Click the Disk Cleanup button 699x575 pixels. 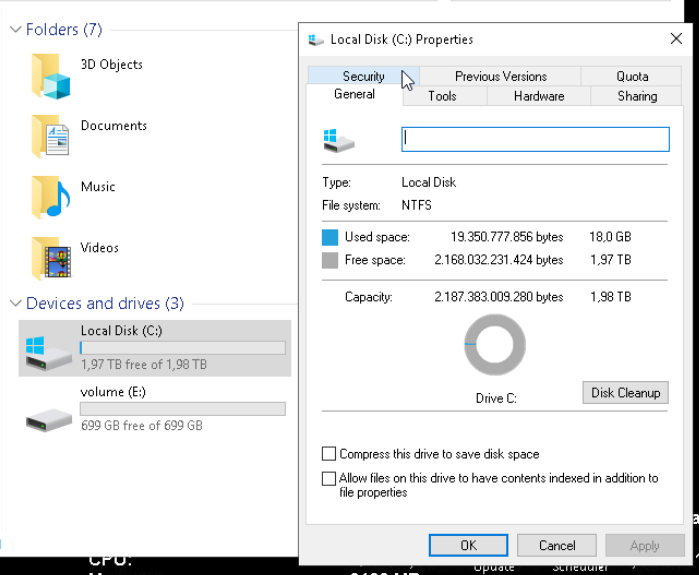625,393
